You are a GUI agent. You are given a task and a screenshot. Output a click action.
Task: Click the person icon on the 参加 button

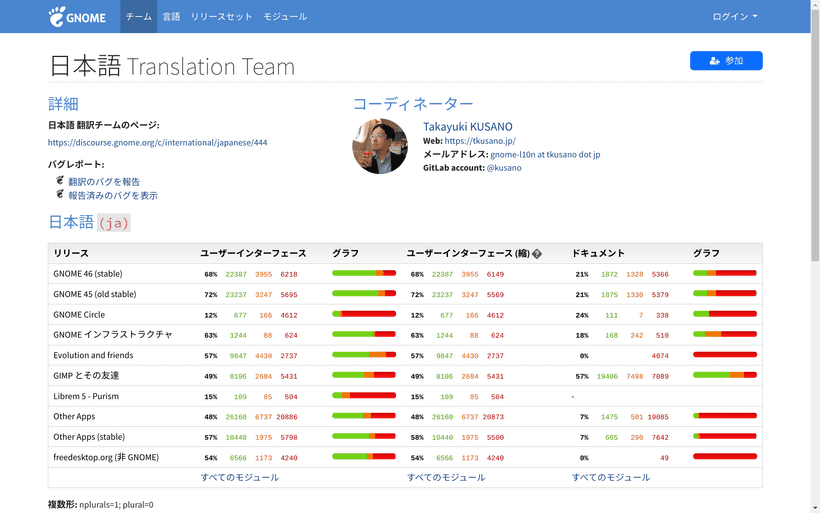(714, 61)
